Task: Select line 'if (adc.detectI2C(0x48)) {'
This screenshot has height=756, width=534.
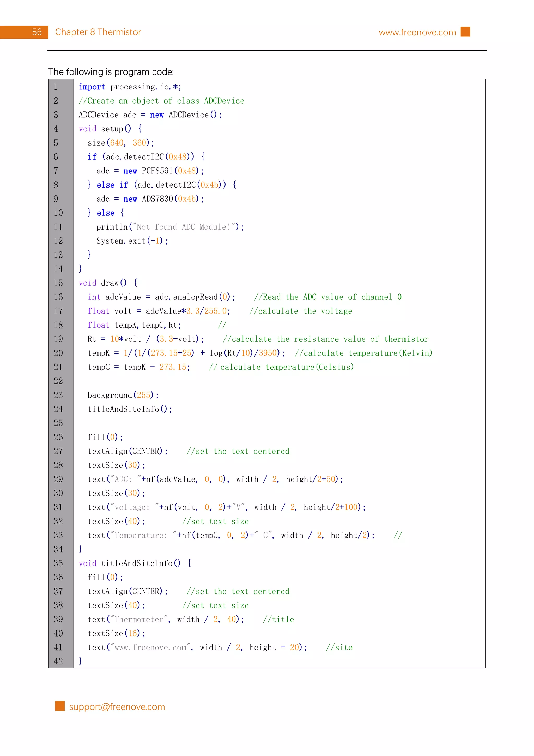Action: 147,157
